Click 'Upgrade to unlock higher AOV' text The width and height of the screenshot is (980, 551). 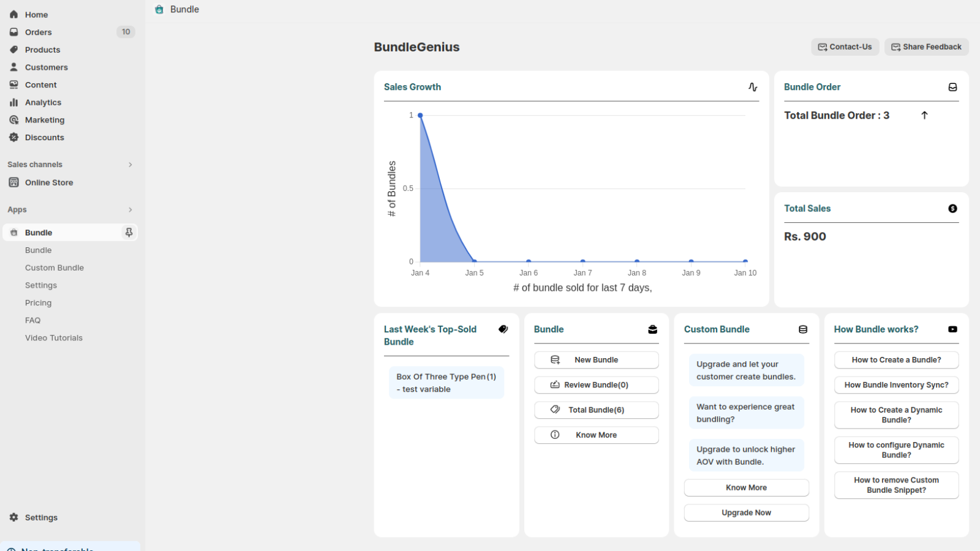[x=747, y=455]
